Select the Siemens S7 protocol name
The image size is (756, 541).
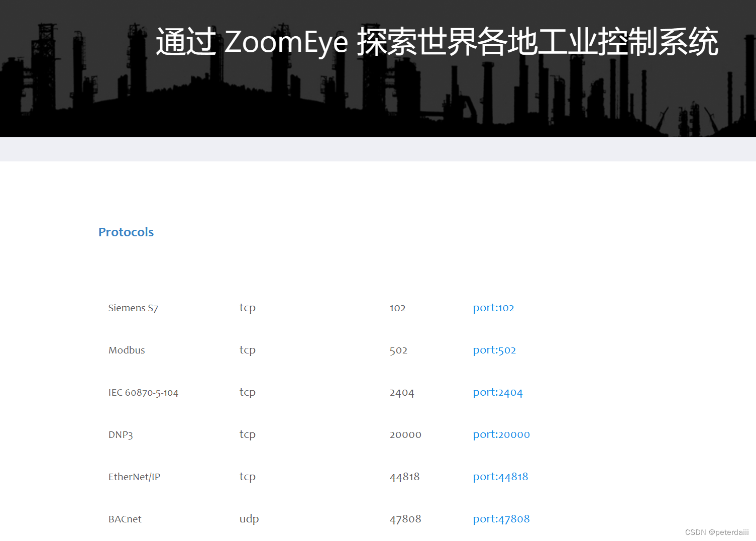click(x=133, y=308)
